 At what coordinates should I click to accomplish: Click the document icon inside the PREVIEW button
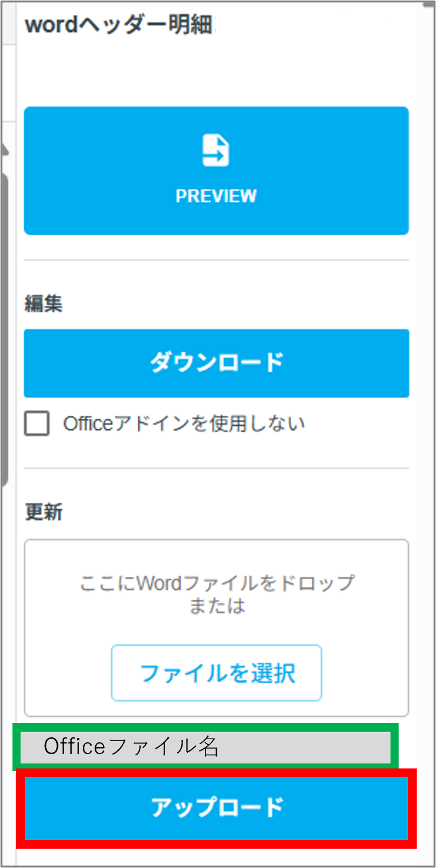pyautogui.click(x=216, y=149)
